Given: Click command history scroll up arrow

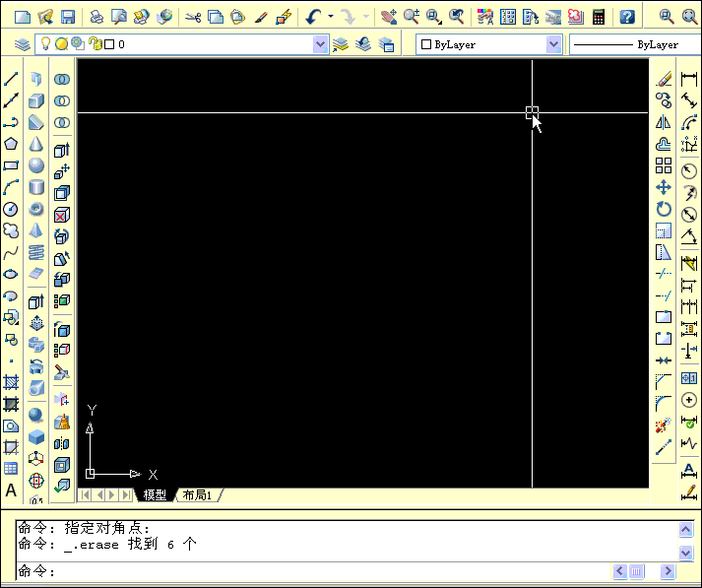Looking at the screenshot, I should coord(686,530).
